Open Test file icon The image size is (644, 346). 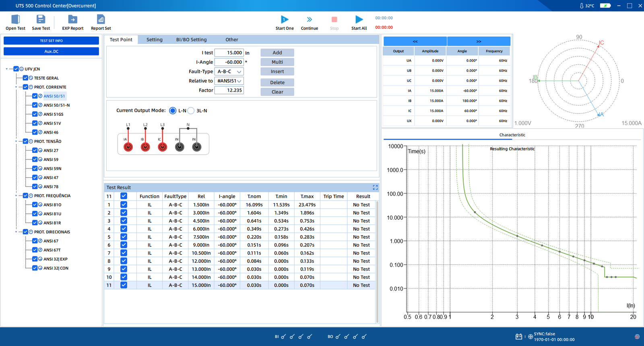tap(15, 19)
